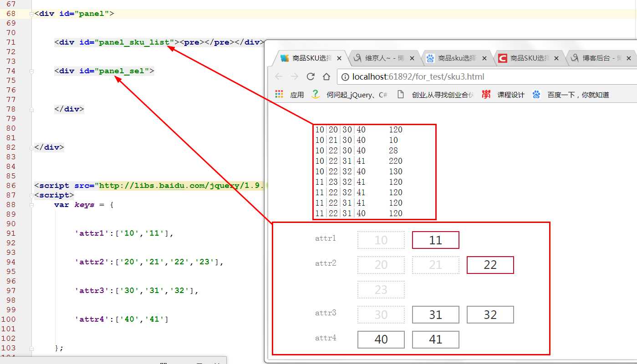Click SKU row 10|22|32|40 130
The width and height of the screenshot is (637, 364).
[x=359, y=172]
